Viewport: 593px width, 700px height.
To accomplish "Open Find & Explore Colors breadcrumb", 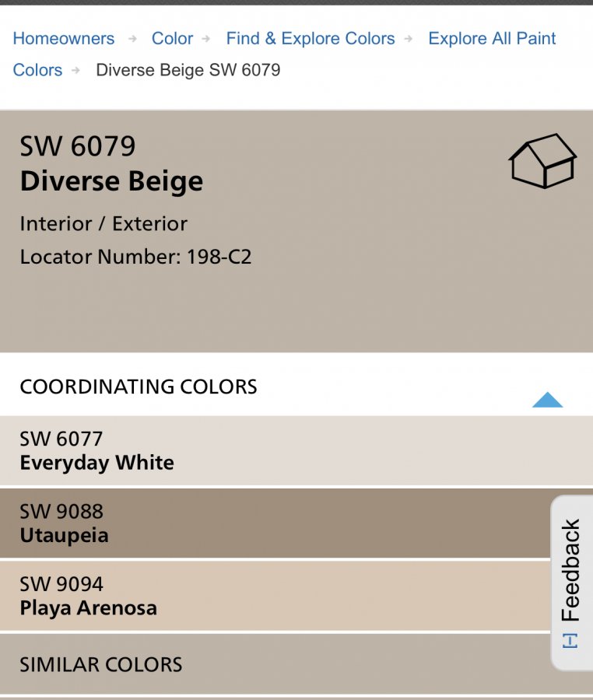I will (x=311, y=38).
